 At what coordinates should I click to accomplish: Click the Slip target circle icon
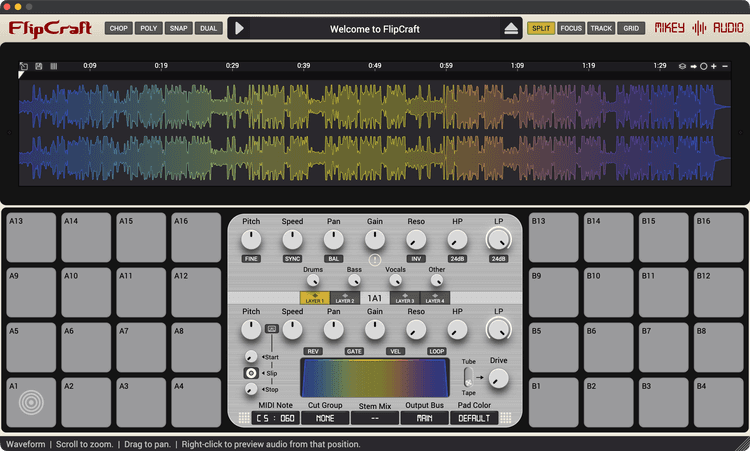251,373
